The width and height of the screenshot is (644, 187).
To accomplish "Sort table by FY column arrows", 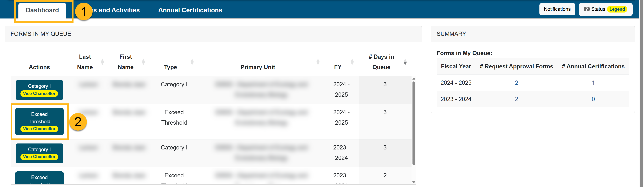I will click(352, 62).
